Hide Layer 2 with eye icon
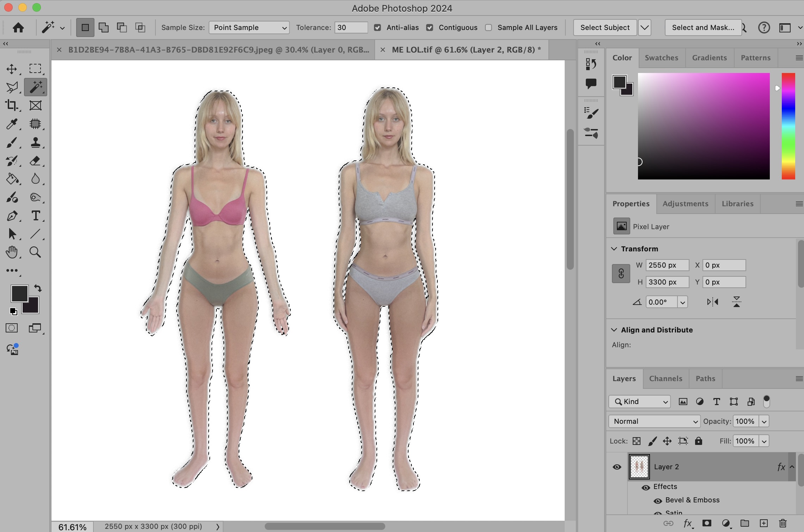The image size is (804, 532). [617, 467]
